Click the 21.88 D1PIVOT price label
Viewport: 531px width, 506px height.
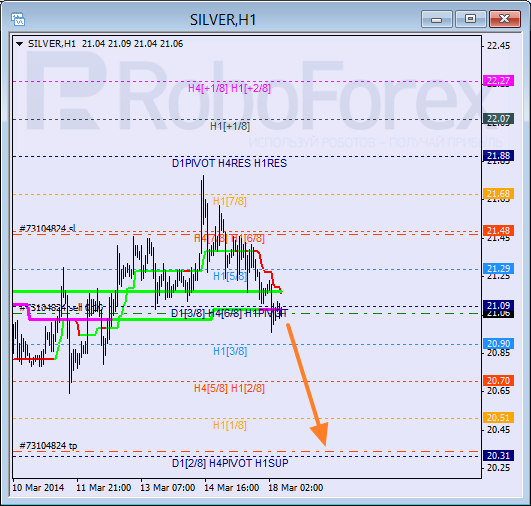click(x=498, y=155)
